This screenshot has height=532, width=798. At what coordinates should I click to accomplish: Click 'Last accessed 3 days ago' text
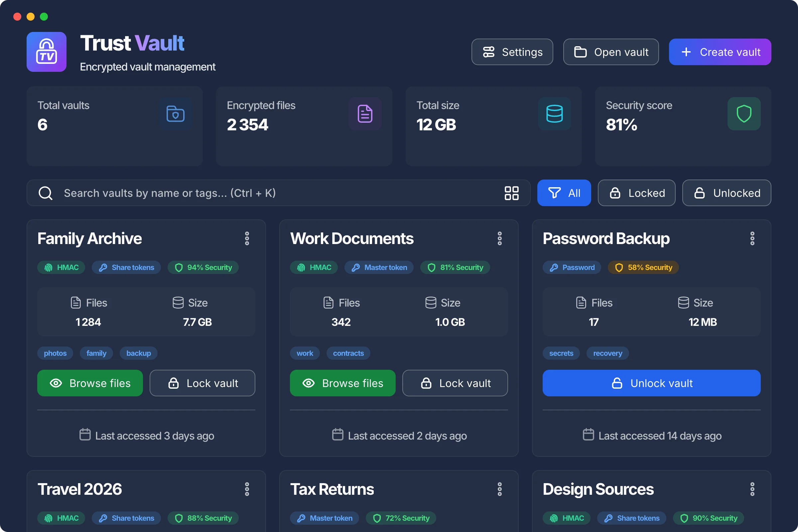pyautogui.click(x=155, y=436)
